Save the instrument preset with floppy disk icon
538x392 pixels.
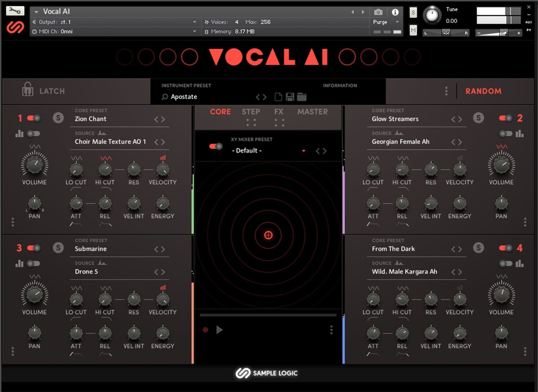[289, 96]
